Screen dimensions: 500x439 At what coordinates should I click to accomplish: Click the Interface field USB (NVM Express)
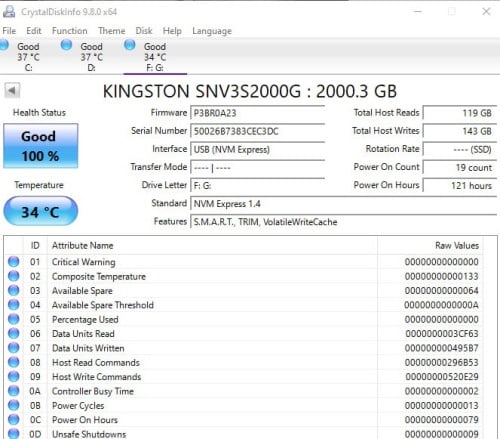tap(257, 149)
